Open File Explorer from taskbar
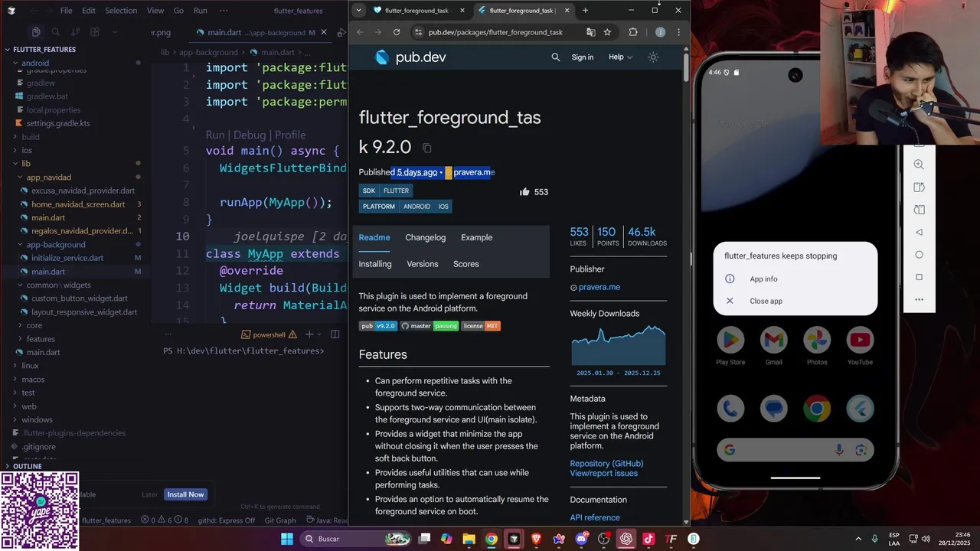Screen dimensions: 980x551 (x=469, y=539)
